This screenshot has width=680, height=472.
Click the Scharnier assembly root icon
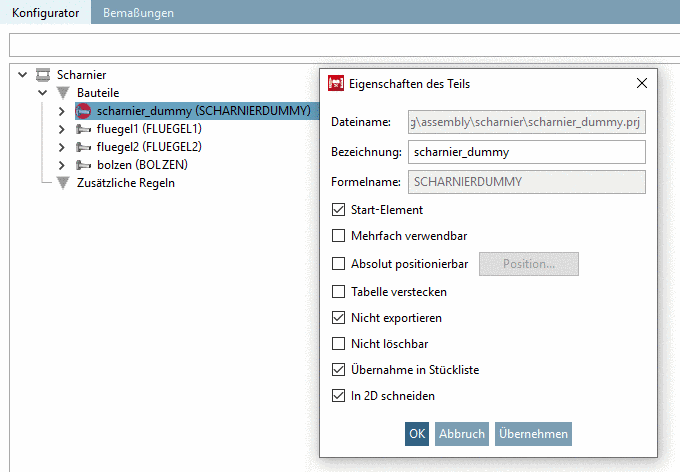point(43,75)
